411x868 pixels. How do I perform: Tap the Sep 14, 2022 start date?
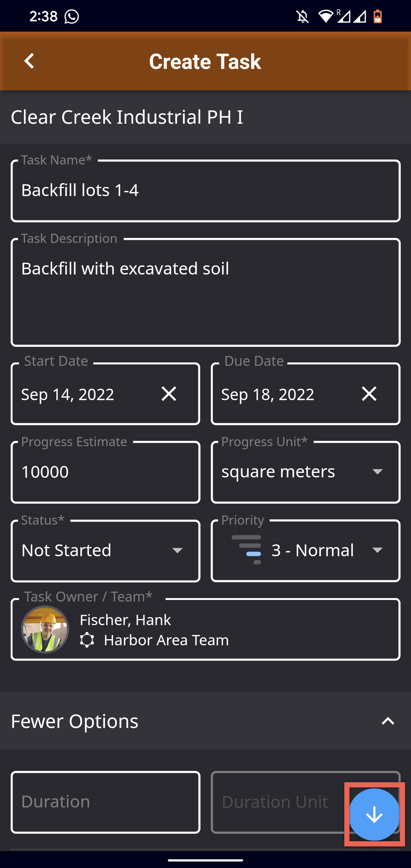coord(68,394)
